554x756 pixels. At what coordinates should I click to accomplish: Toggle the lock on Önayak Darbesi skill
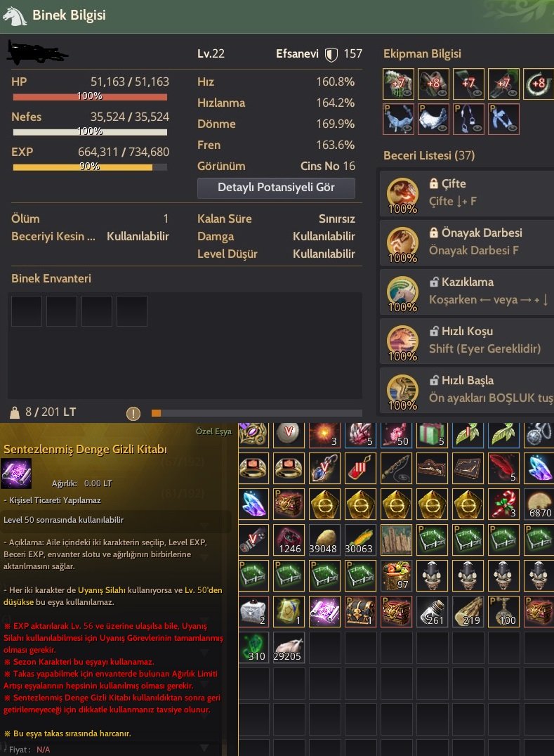click(433, 233)
